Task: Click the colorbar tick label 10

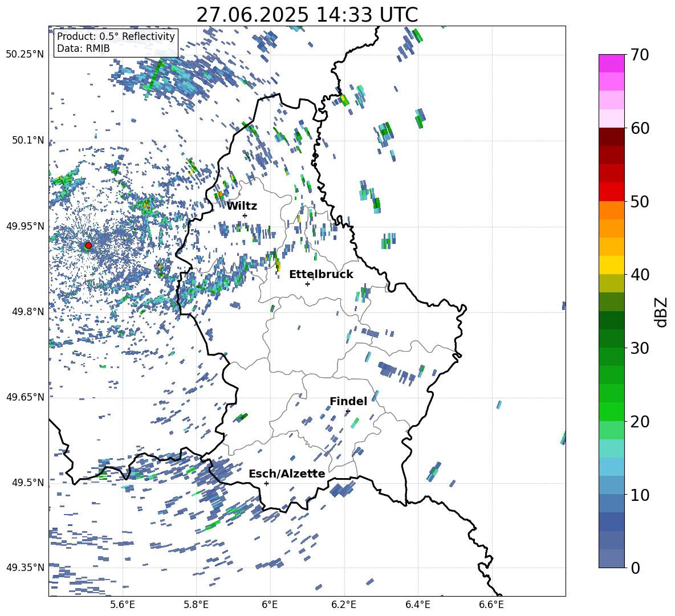Action: 640,495
